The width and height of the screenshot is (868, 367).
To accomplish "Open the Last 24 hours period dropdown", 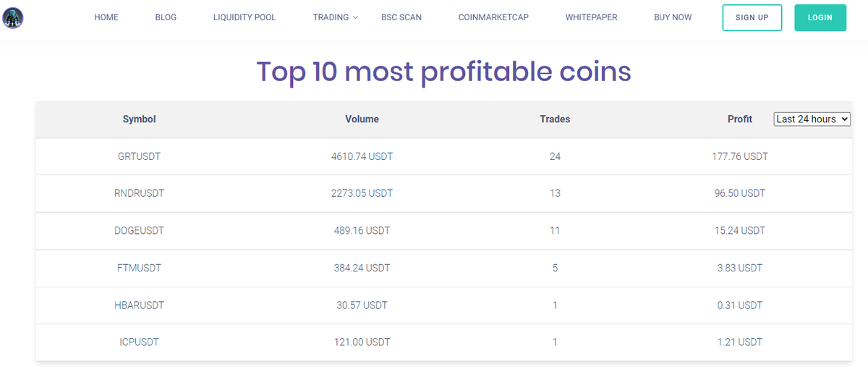I will pos(812,119).
